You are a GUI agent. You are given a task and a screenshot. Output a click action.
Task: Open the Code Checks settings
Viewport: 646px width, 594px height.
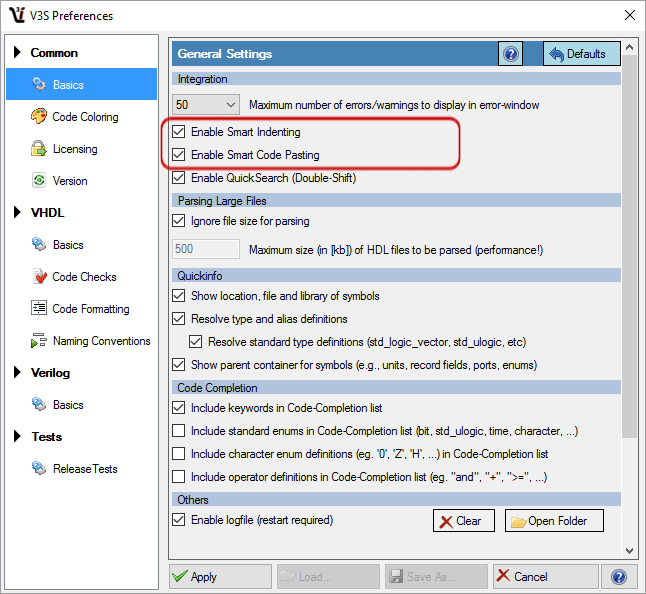click(x=84, y=277)
